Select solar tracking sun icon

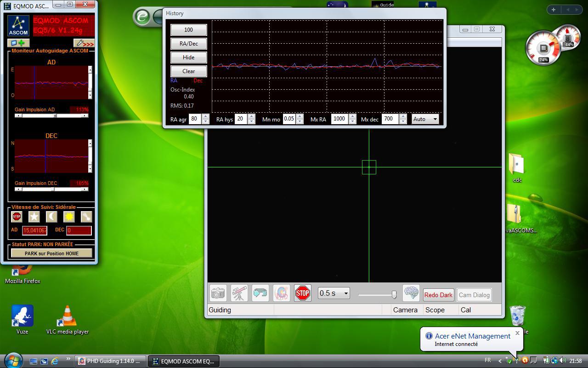[x=69, y=217]
